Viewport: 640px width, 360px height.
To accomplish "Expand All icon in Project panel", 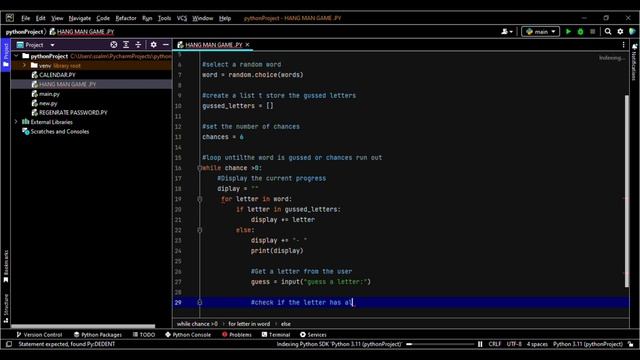I will pos(126,44).
